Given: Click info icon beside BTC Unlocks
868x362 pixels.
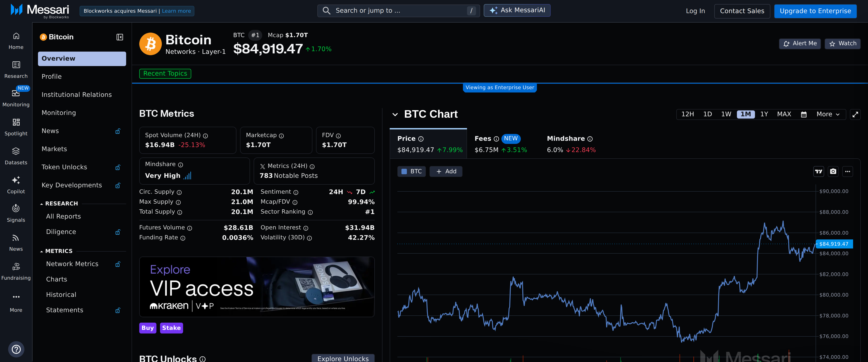Looking at the screenshot, I should [x=203, y=359].
